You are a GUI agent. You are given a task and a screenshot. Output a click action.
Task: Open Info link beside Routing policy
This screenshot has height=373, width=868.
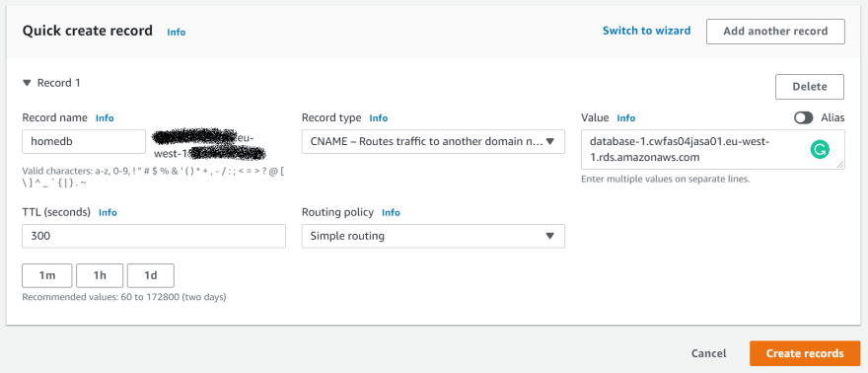click(391, 212)
